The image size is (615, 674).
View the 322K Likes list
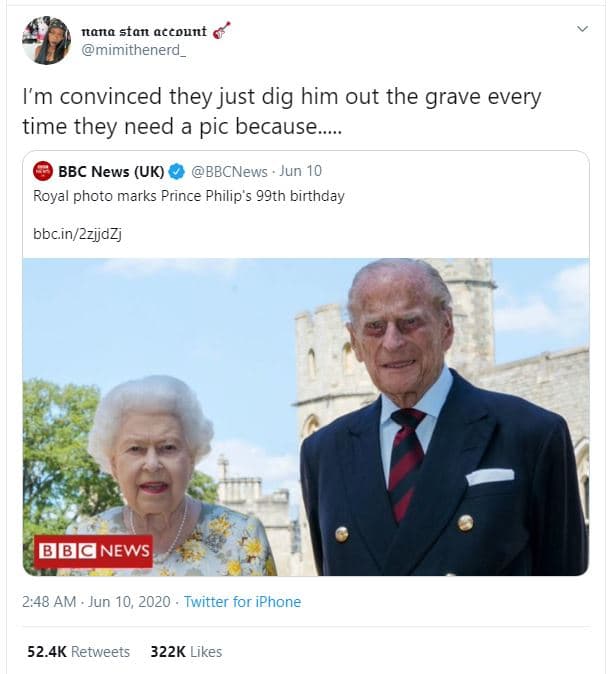coord(186,652)
